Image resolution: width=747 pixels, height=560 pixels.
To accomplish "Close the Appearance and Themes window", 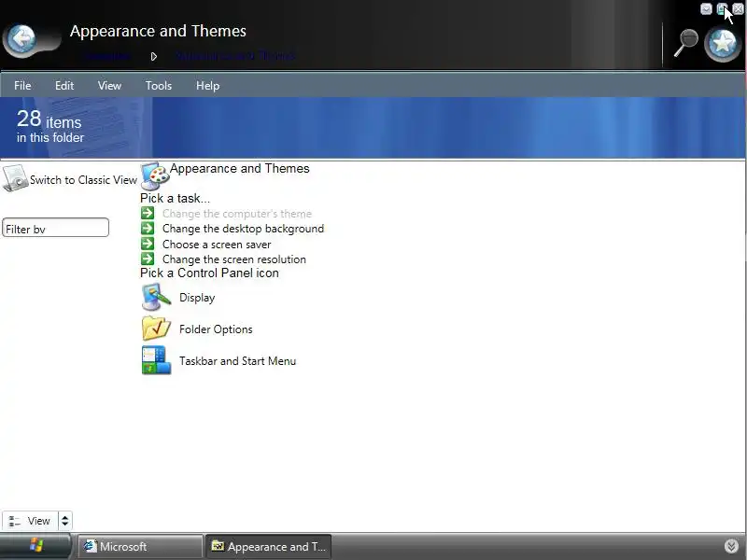I will coord(738,9).
